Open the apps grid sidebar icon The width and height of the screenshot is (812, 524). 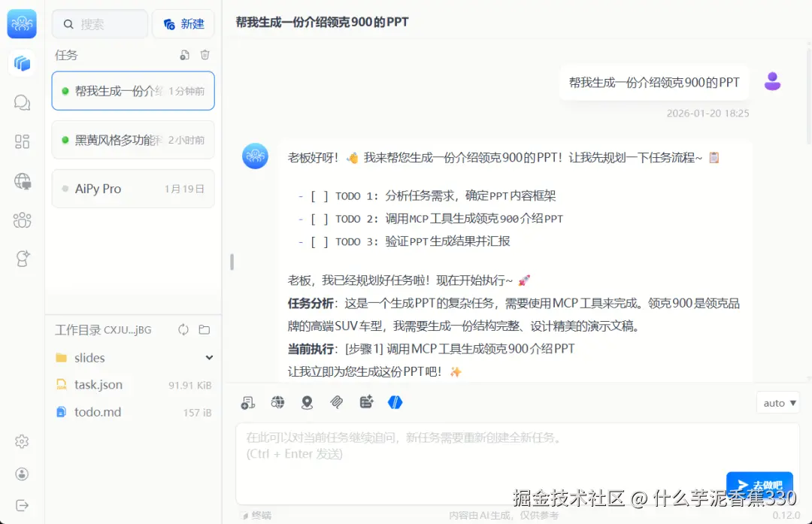click(x=22, y=141)
